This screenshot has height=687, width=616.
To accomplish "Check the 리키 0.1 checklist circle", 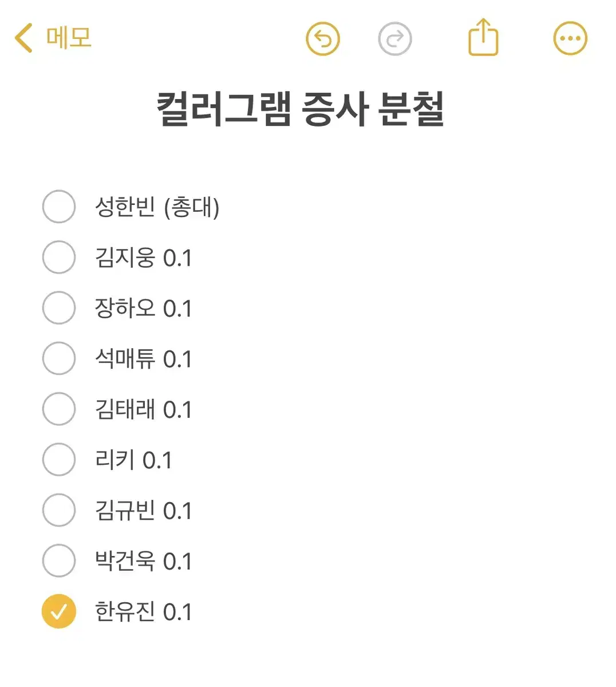I will click(59, 459).
